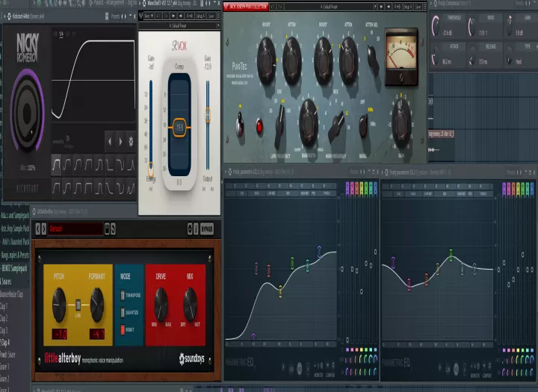The image size is (538, 392).
Task: Click the DRIVE knob in Little AlterBoy
Action: click(161, 305)
